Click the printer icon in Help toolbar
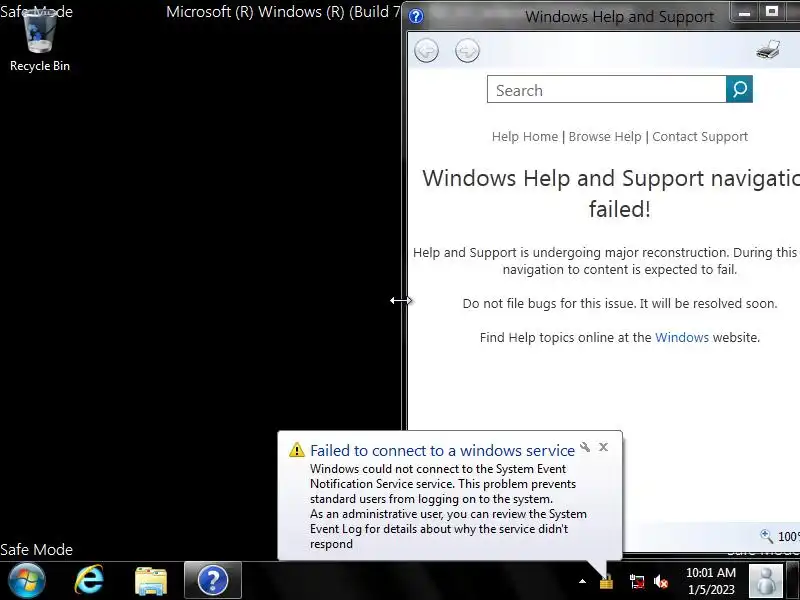The height and width of the screenshot is (600, 800). (768, 49)
